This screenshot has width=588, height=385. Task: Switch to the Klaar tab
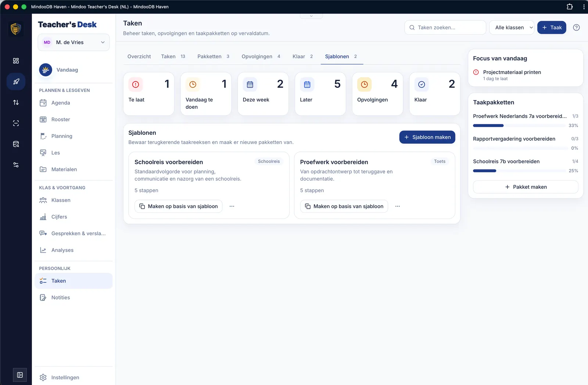(302, 57)
